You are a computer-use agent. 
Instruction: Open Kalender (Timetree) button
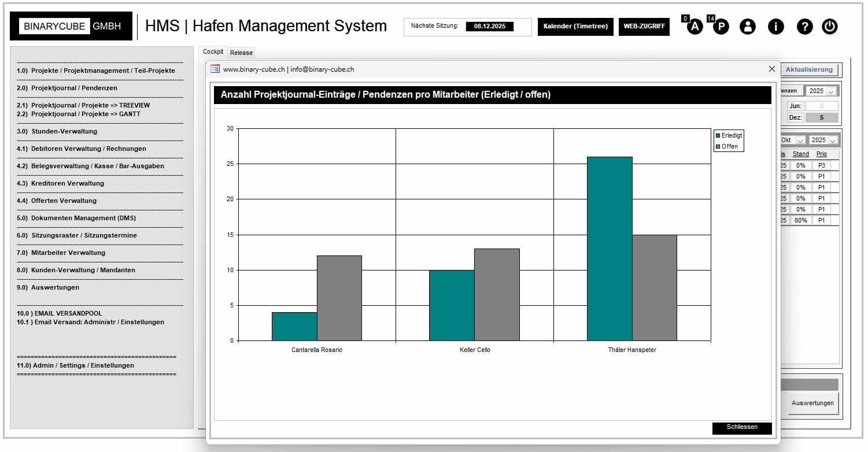(575, 27)
